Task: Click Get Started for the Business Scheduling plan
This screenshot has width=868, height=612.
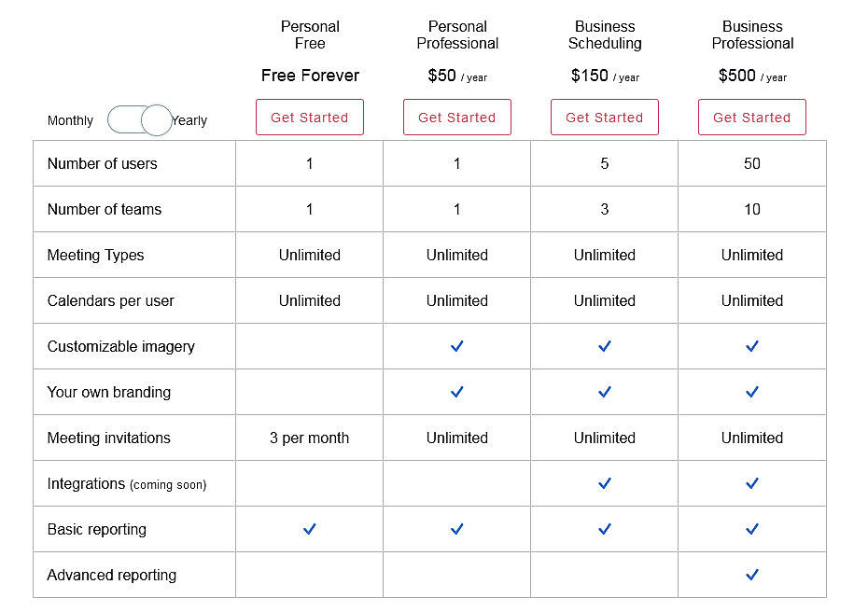Action: coord(604,117)
